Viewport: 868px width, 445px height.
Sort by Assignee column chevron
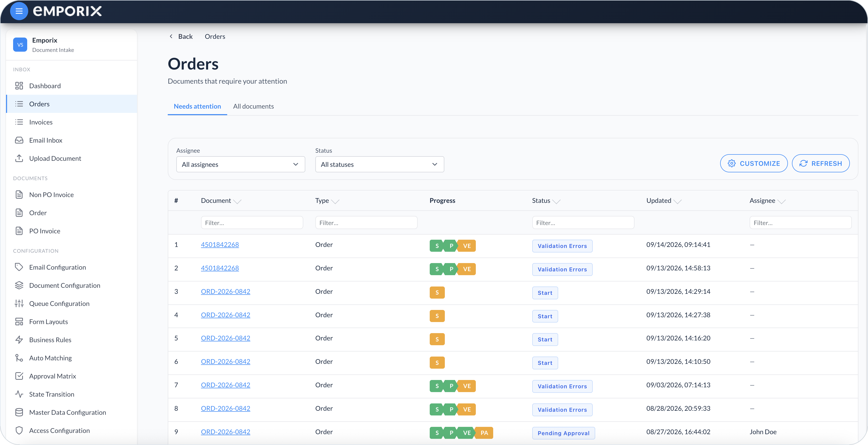(781, 201)
